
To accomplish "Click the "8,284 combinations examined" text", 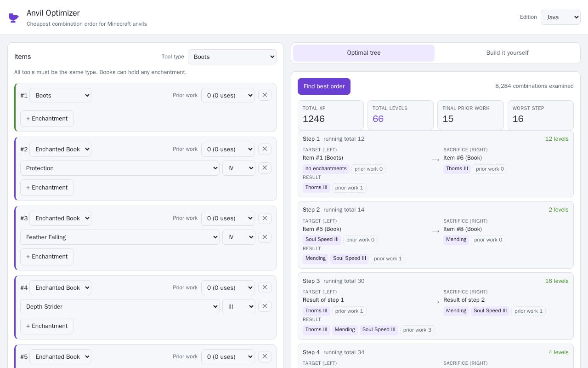I will [534, 86].
